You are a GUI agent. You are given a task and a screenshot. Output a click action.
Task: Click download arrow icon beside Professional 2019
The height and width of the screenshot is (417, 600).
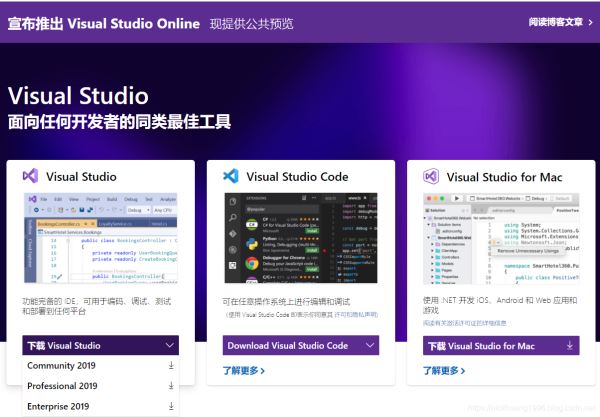point(171,386)
